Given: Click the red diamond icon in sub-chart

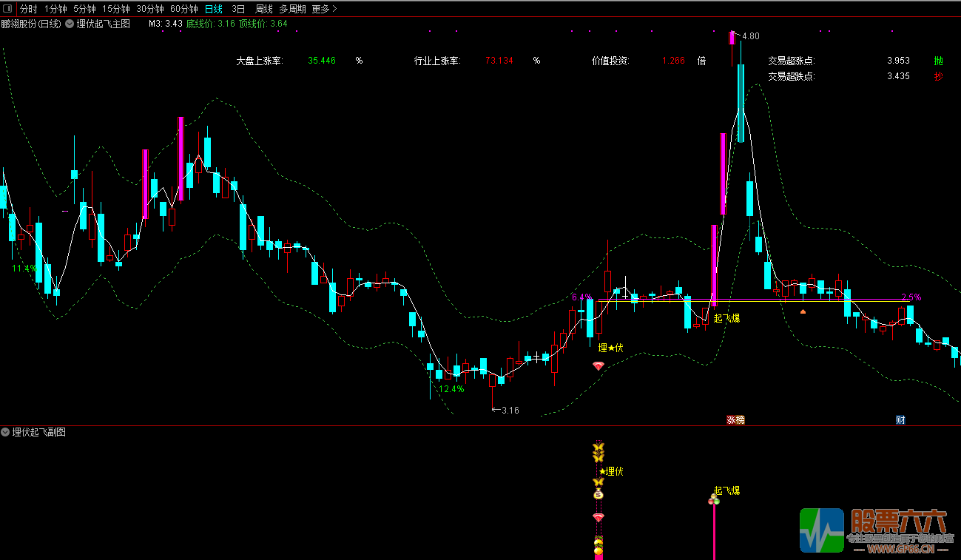Looking at the screenshot, I should pyautogui.click(x=598, y=518).
